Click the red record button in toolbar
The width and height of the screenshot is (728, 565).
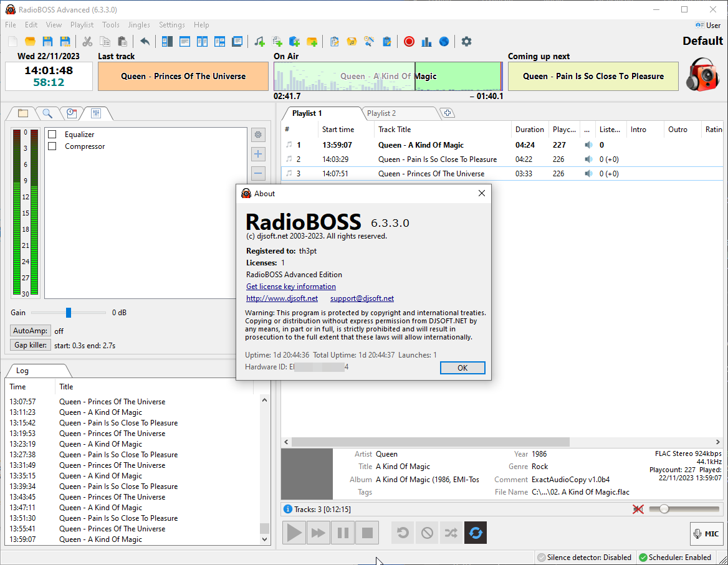(x=409, y=42)
